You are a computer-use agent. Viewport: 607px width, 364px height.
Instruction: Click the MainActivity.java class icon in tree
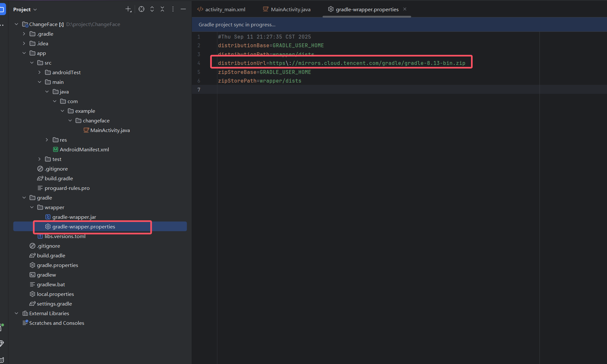86,130
